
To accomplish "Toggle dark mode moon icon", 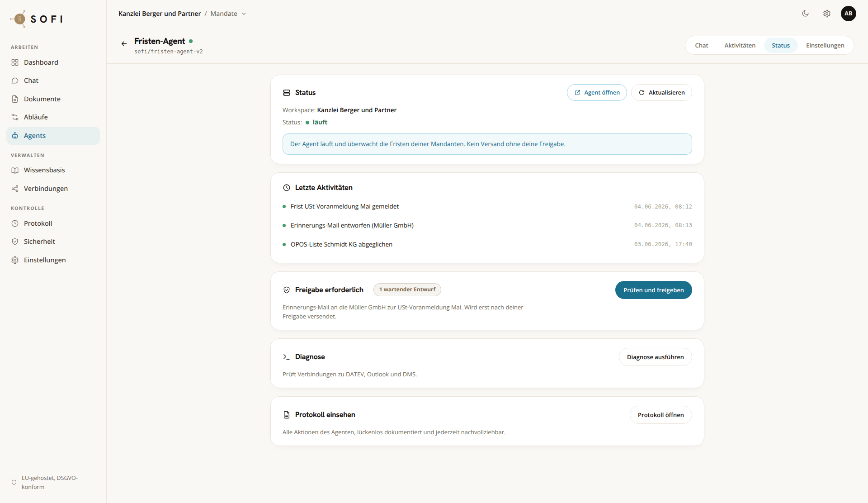I will 805,14.
